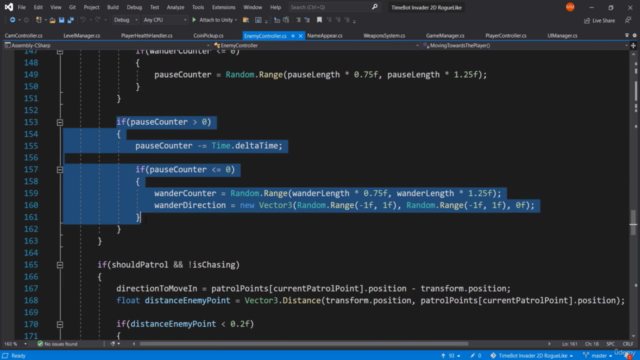This screenshot has height=360, width=640.
Task: Click the horizontal scrollbar thumb
Action: tap(304, 344)
